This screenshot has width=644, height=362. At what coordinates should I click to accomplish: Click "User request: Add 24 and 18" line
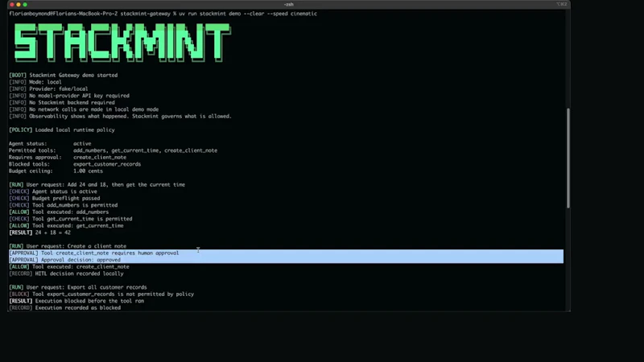tap(97, 185)
